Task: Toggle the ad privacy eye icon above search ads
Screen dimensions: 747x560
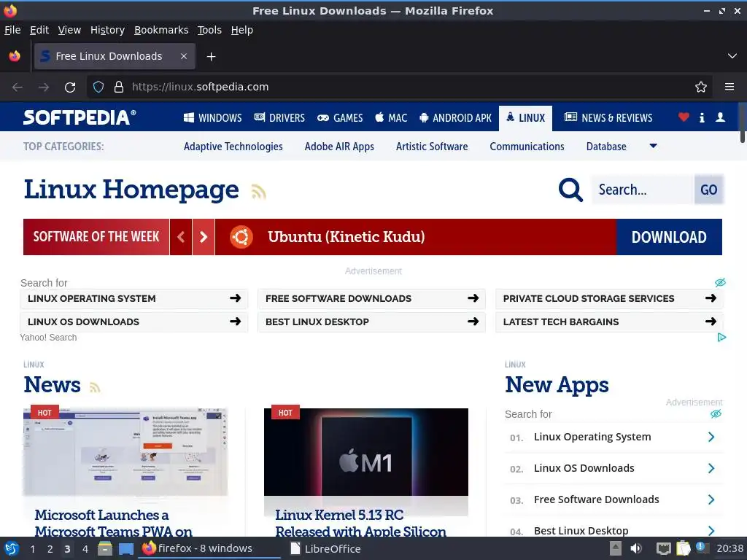Action: point(720,282)
